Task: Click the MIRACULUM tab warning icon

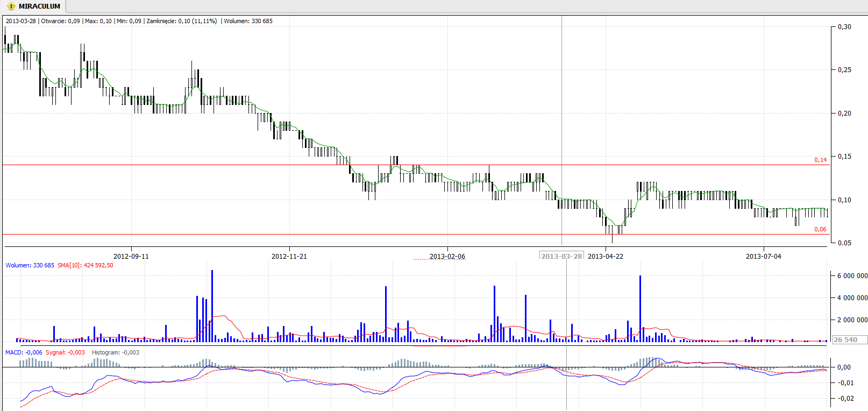Action: 11,6
